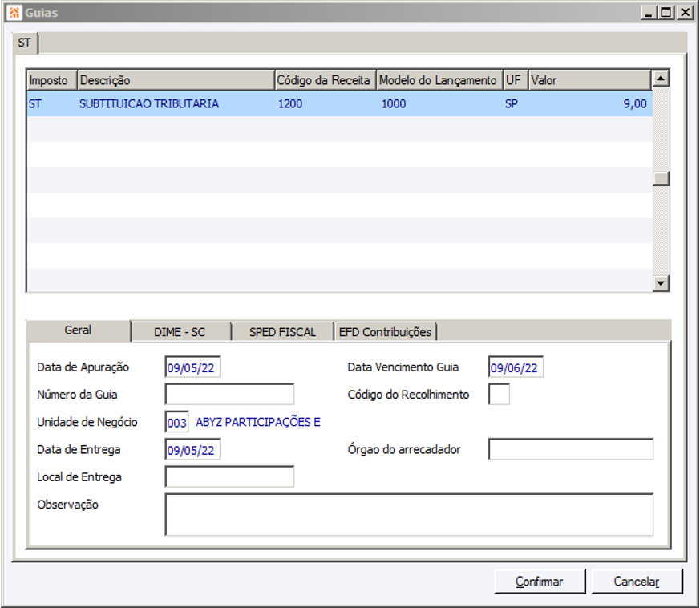
Task: Click the ST cell in Imposto column
Action: point(35,103)
